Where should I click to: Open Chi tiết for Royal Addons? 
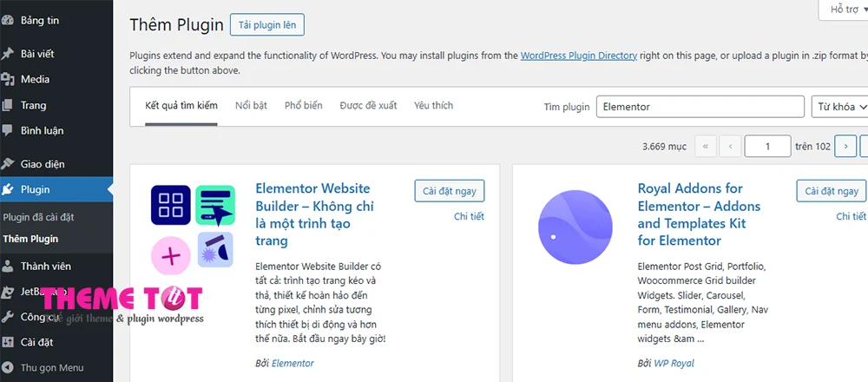point(851,216)
